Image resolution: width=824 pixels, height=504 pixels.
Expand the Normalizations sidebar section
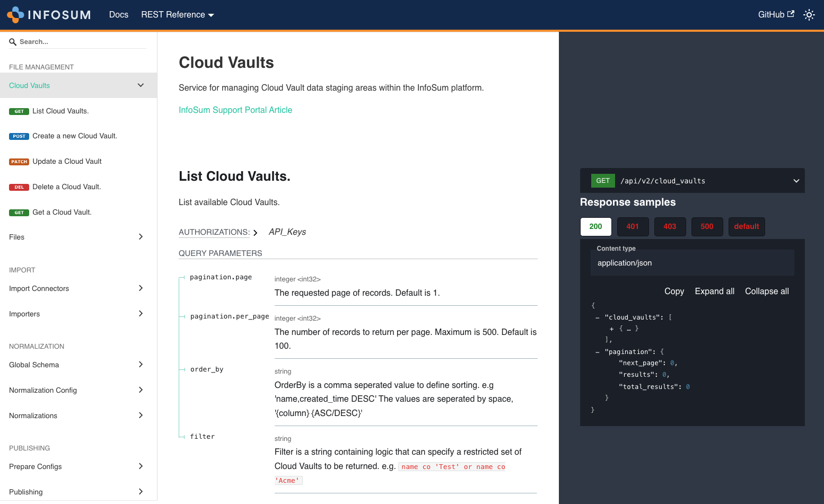pos(78,415)
